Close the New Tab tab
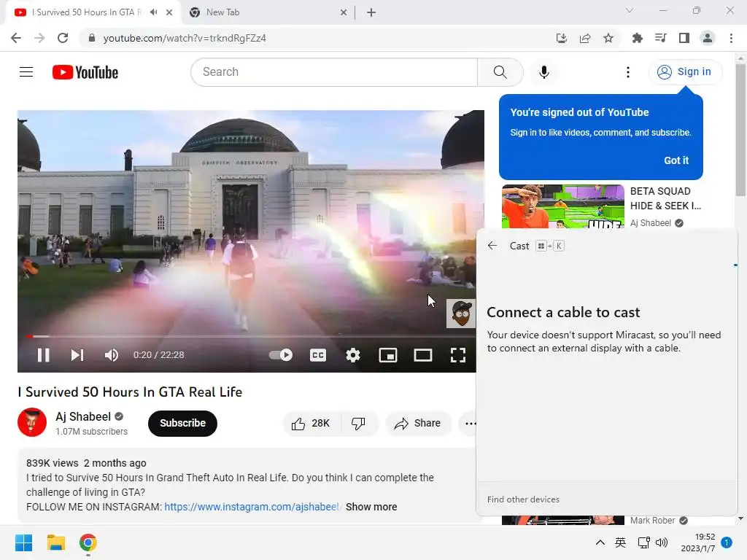Screen dimensions: 747x560 (x=344, y=12)
